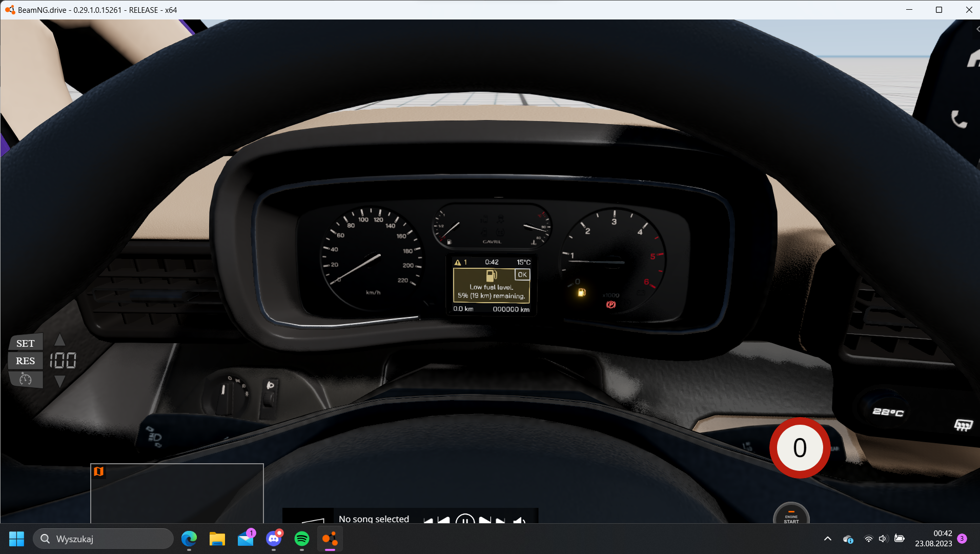The height and width of the screenshot is (554, 980).
Task: Click the cruise control RES button
Action: (x=26, y=361)
